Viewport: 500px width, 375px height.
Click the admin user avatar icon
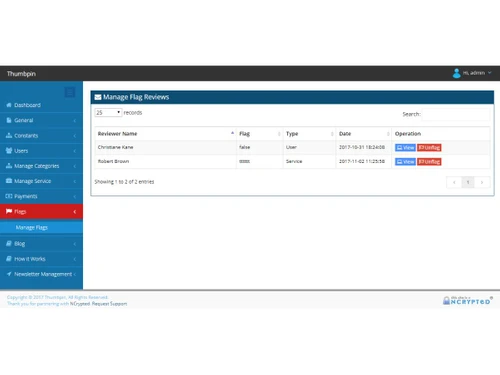[x=457, y=73]
